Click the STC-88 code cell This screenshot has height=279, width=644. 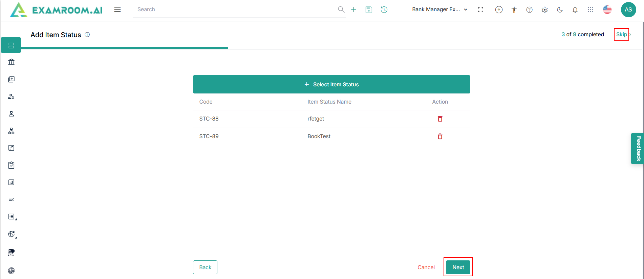pyautogui.click(x=209, y=119)
